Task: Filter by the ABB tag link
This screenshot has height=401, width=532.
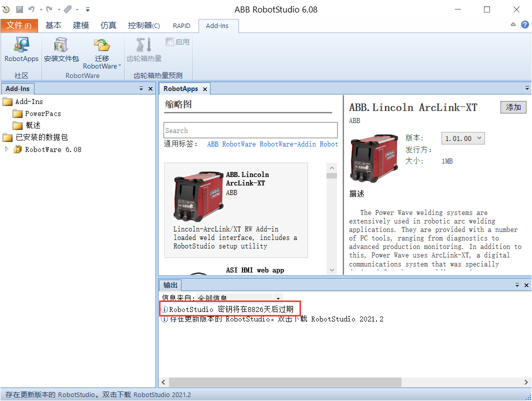Action: click(x=212, y=144)
